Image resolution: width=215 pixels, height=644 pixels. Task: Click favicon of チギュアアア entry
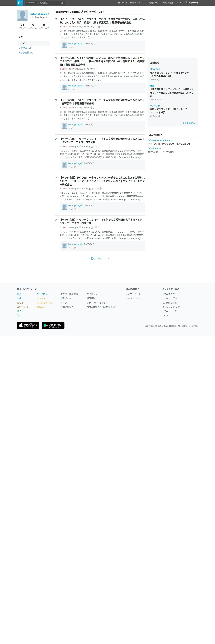coord(56,178)
